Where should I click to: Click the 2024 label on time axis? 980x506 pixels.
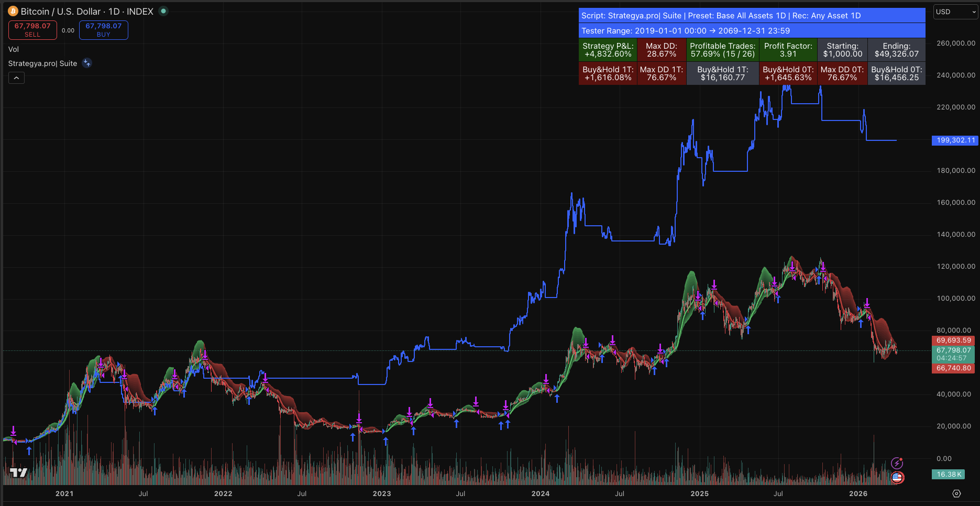(541, 493)
